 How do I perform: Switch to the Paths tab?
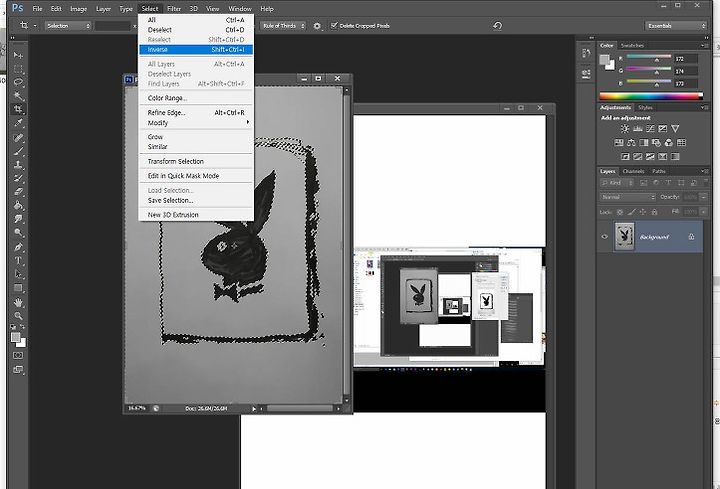[659, 171]
